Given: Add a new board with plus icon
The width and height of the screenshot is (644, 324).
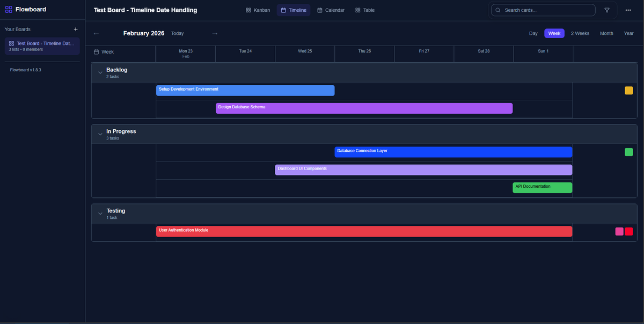Looking at the screenshot, I should click(x=76, y=29).
